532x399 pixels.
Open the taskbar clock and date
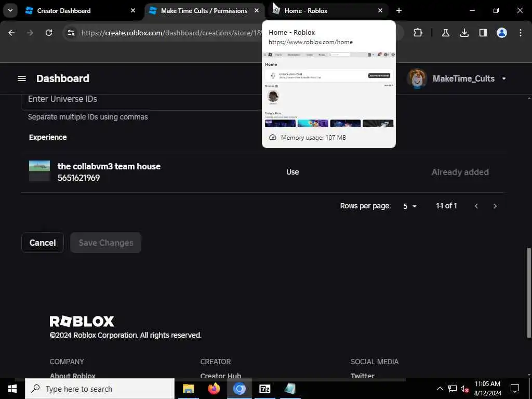coord(487,389)
